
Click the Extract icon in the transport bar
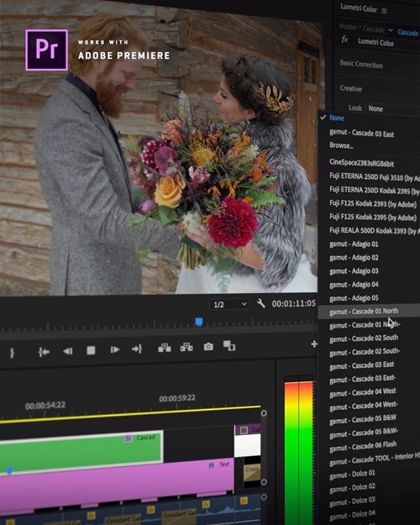coord(186,347)
